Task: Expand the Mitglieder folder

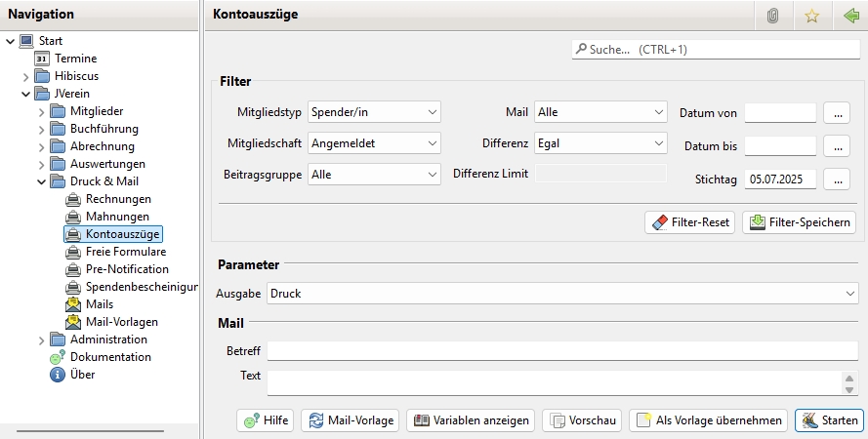Action: click(42, 111)
